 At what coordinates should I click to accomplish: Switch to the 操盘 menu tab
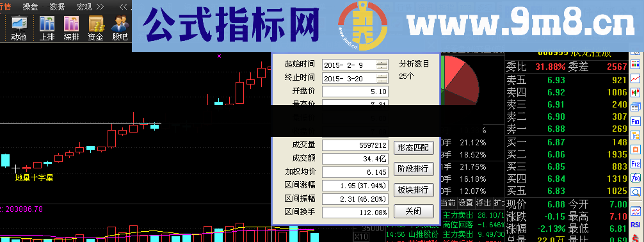pos(30,6)
